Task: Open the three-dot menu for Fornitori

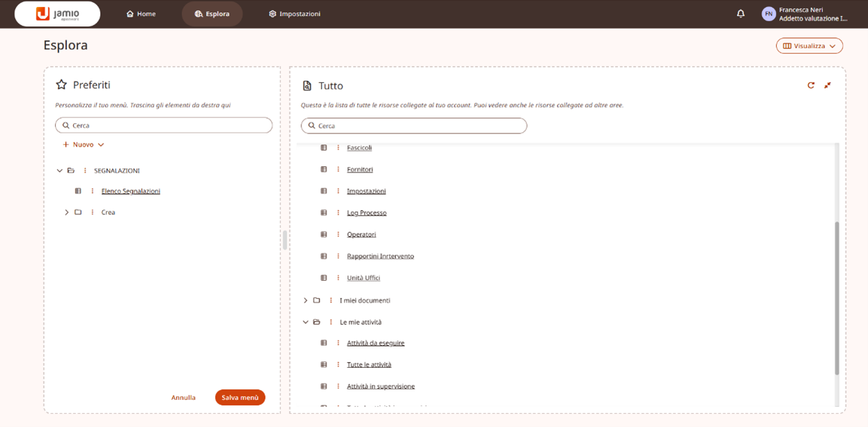Action: (338, 169)
